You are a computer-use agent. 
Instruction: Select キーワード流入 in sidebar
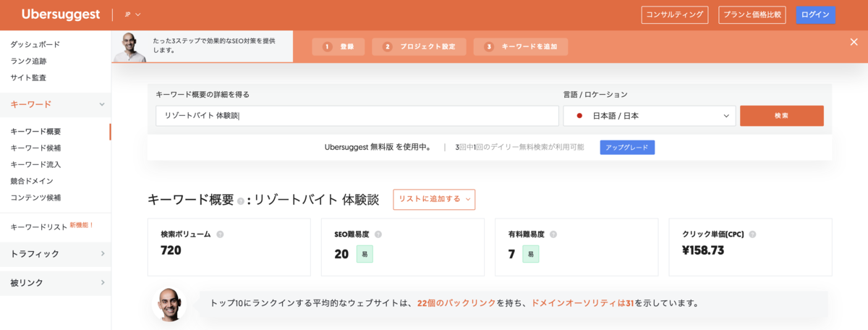tap(35, 164)
